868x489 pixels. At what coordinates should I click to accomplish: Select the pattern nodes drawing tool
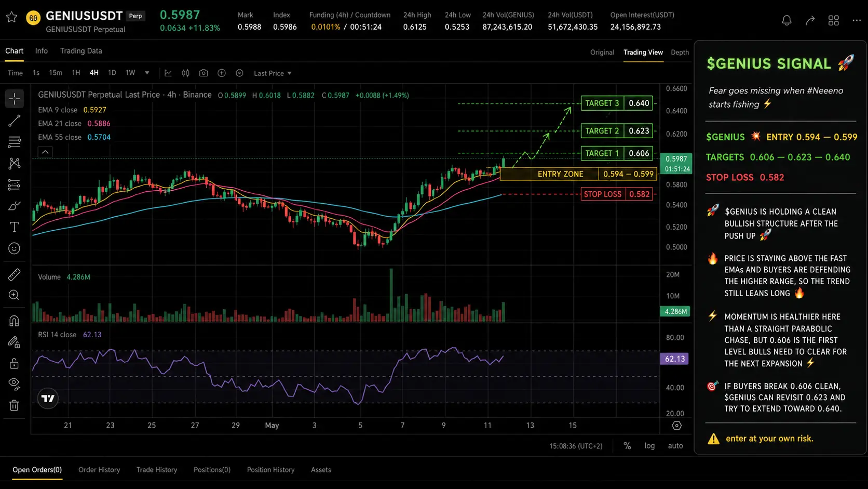coord(15,163)
